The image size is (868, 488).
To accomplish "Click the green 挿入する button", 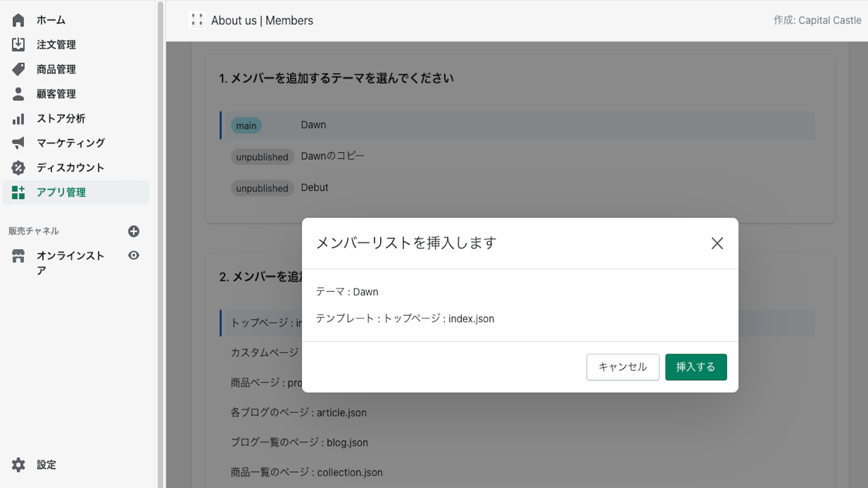I will pos(696,367).
